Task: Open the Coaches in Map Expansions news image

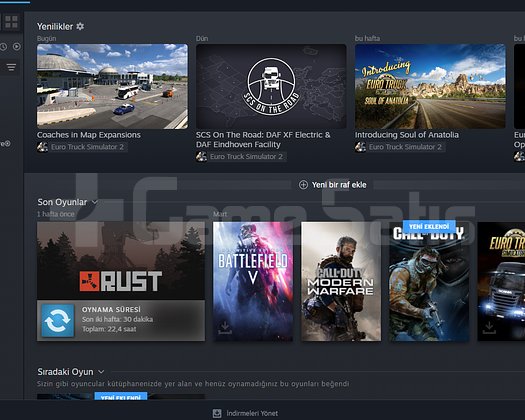Action: click(x=112, y=86)
